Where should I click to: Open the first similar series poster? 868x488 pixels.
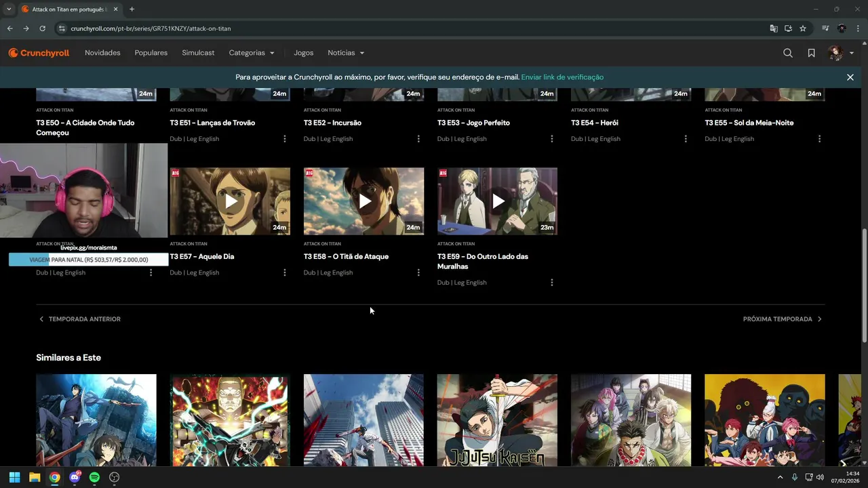click(96, 420)
